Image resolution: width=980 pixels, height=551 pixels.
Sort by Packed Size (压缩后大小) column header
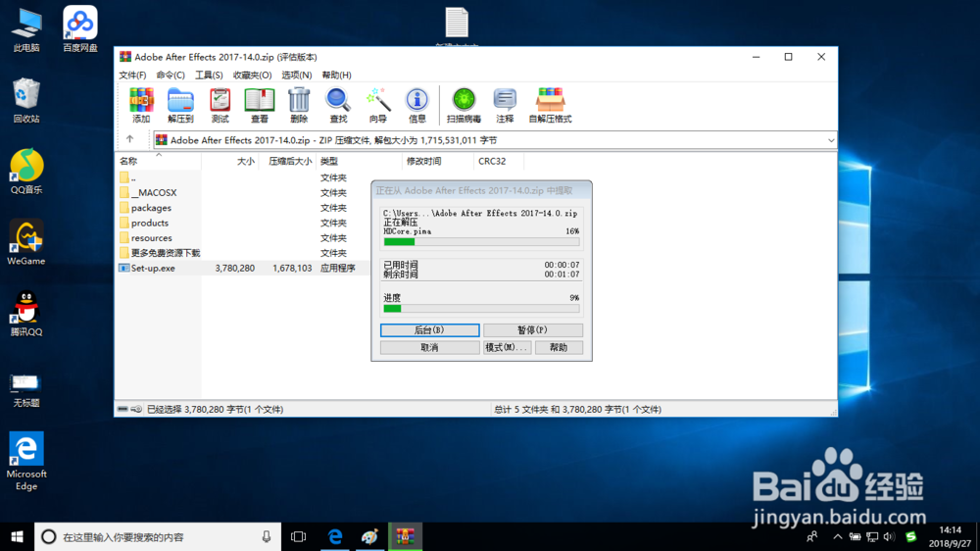tap(287, 161)
